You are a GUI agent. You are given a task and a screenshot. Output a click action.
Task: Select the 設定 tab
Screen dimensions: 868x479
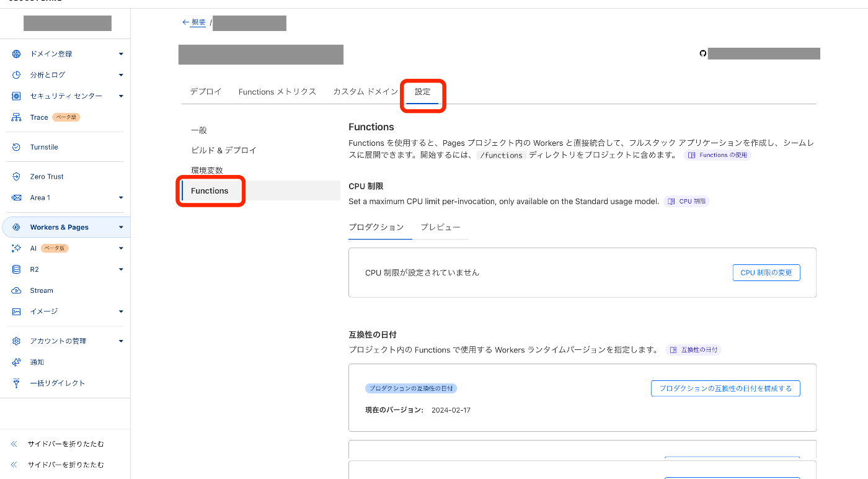pos(423,92)
